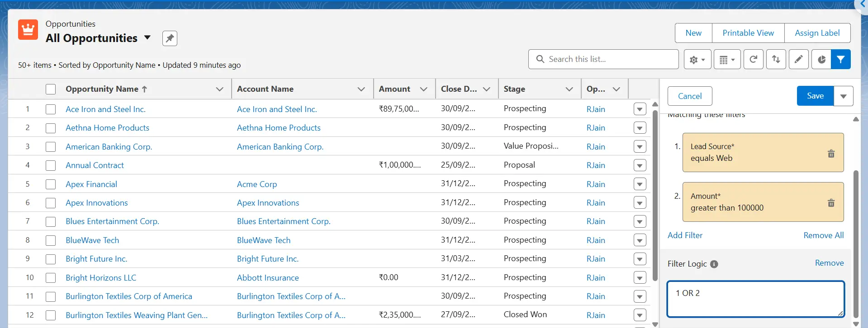Screen dimensions: 868x328
Task: Check the Annual Contract row checkbox
Action: (51, 165)
